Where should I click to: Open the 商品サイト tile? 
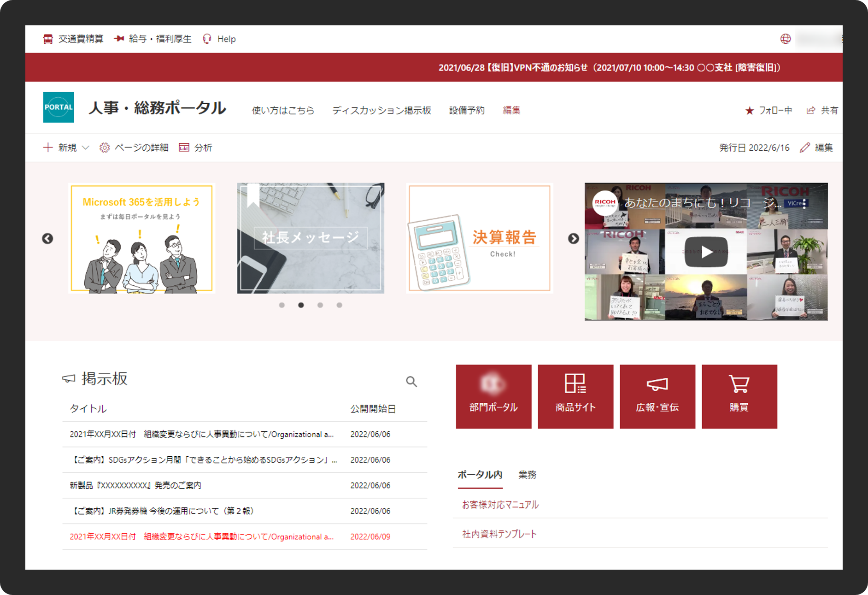click(x=575, y=396)
